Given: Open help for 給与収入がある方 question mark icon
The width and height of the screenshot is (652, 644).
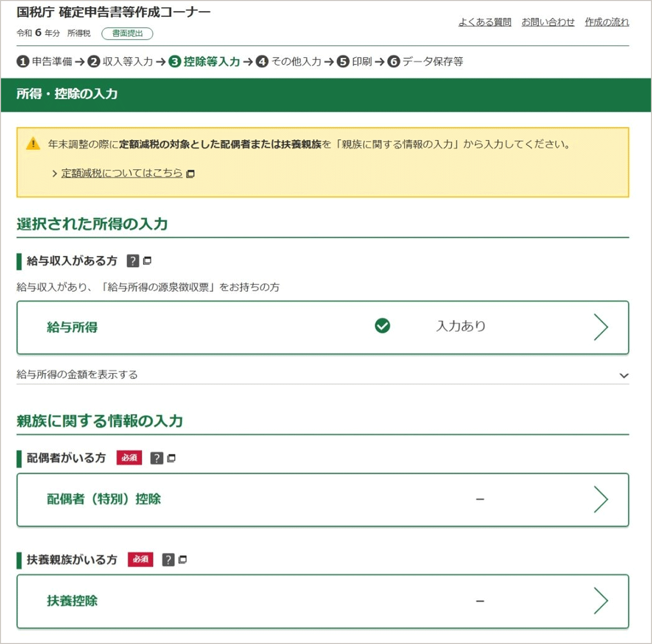Looking at the screenshot, I should [x=133, y=261].
